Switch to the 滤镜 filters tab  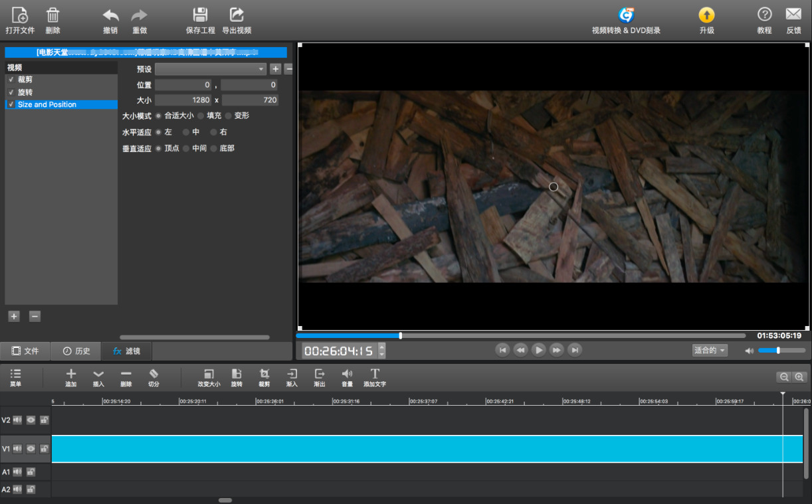(x=126, y=351)
